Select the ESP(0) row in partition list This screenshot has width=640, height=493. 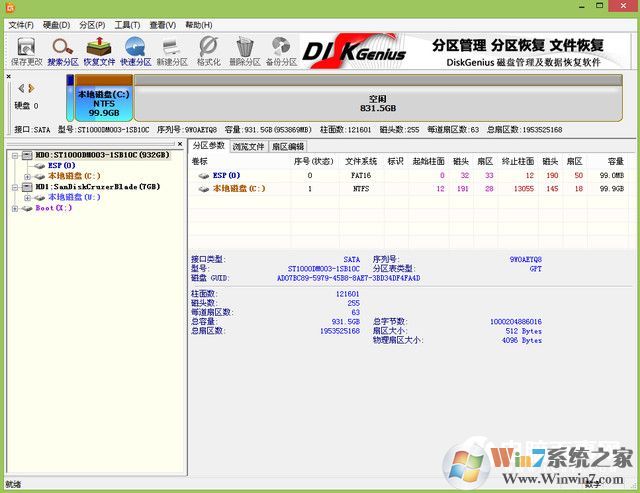(225, 175)
